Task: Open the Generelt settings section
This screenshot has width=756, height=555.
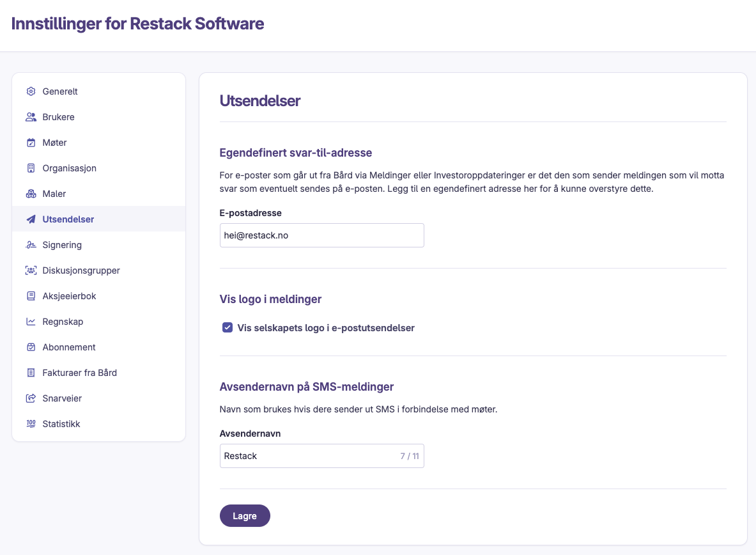Action: [99, 91]
